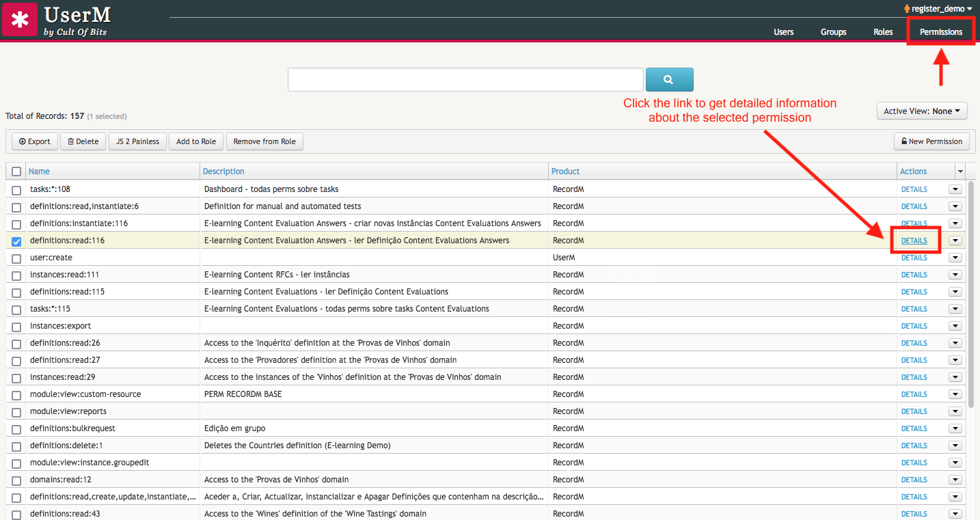Expand the actions arrow for definitions:read:26
This screenshot has width=980, height=520.
(x=955, y=343)
